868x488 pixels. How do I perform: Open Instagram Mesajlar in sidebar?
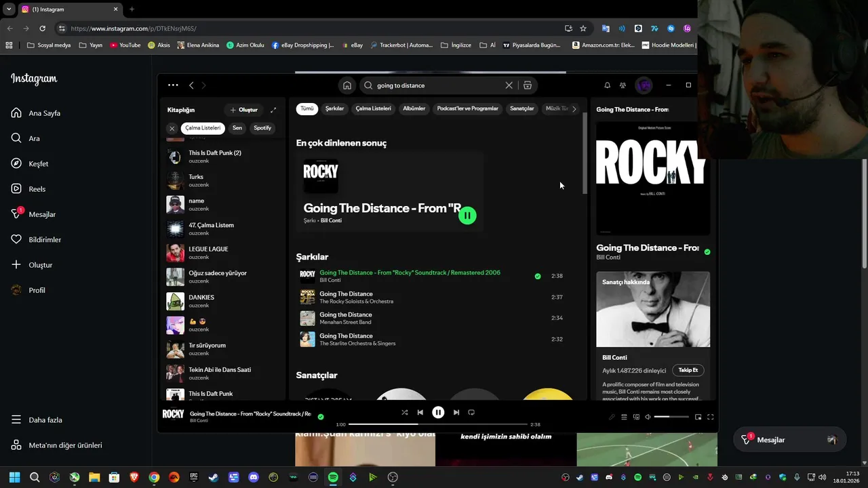(33, 214)
